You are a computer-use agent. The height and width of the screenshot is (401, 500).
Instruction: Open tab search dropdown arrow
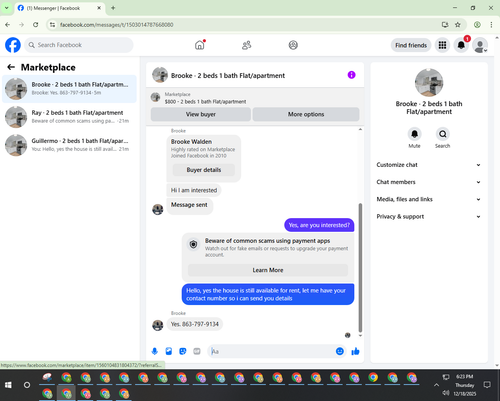coord(6,8)
